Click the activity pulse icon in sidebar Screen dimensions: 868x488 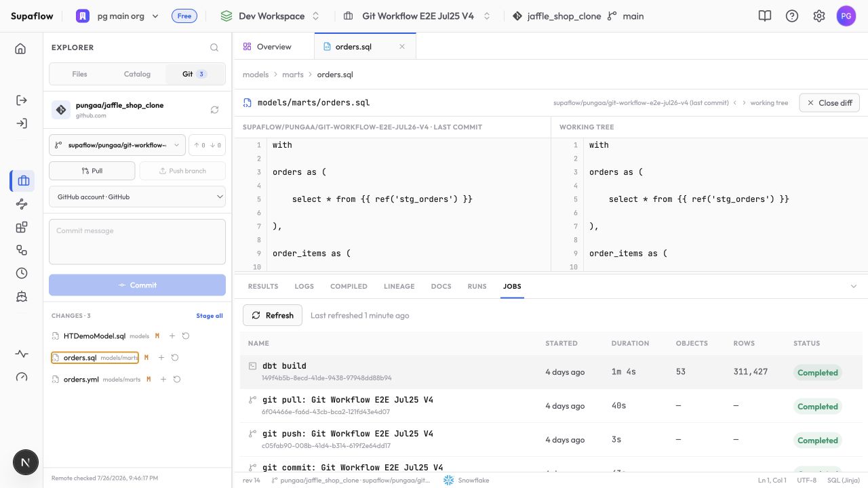click(x=22, y=354)
